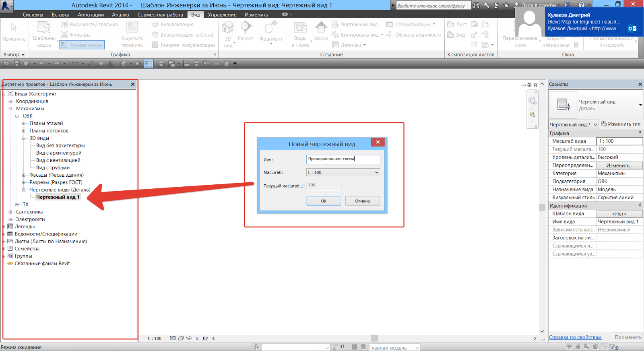
Task: Switch to the Управление tab
Action: [222, 14]
